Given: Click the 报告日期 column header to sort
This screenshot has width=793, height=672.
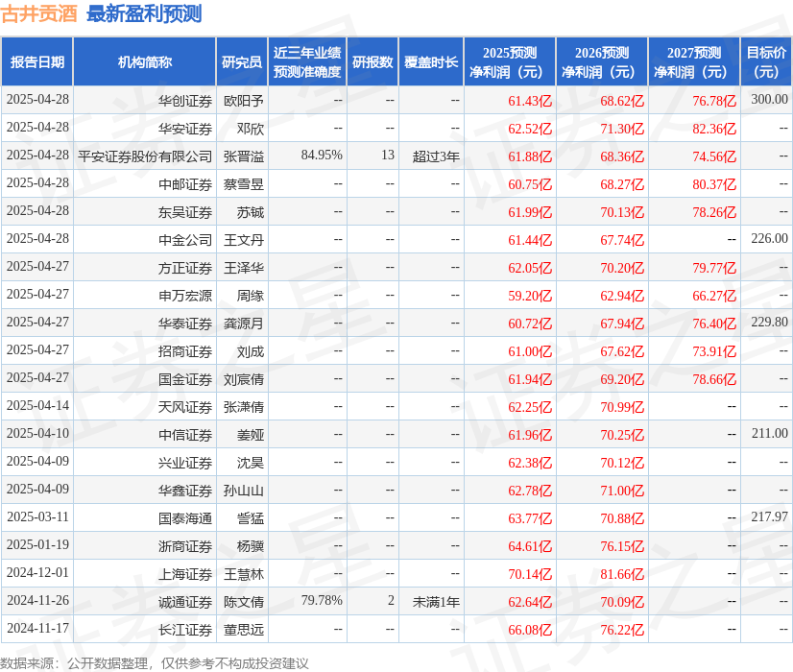Looking at the screenshot, I should [x=38, y=60].
